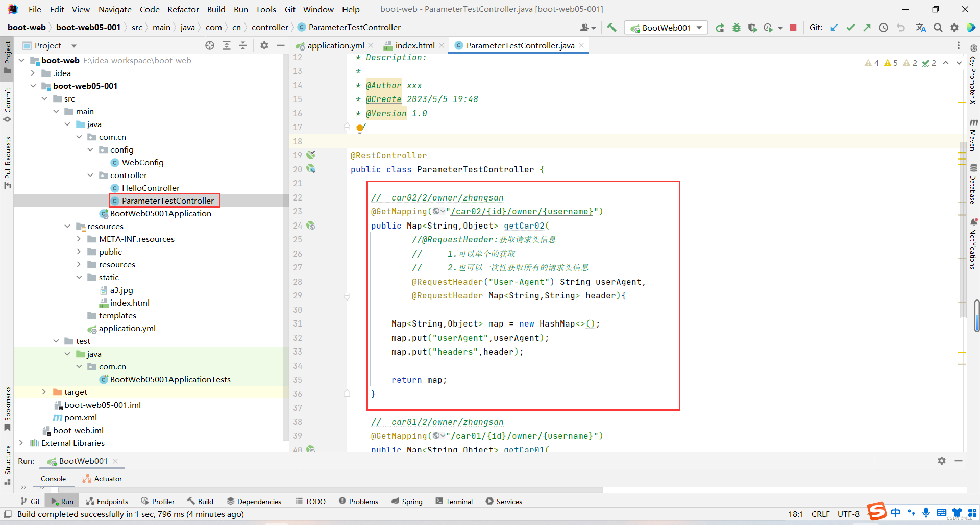Viewport: 980px width, 525px height.
Task: Open the profiler run options dropdown arrow
Action: [x=780, y=28]
